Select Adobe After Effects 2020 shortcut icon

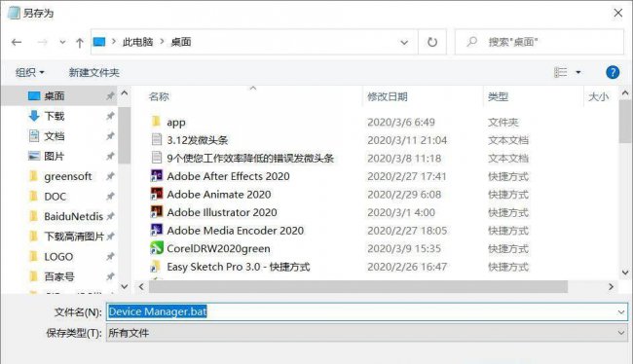tap(156, 176)
